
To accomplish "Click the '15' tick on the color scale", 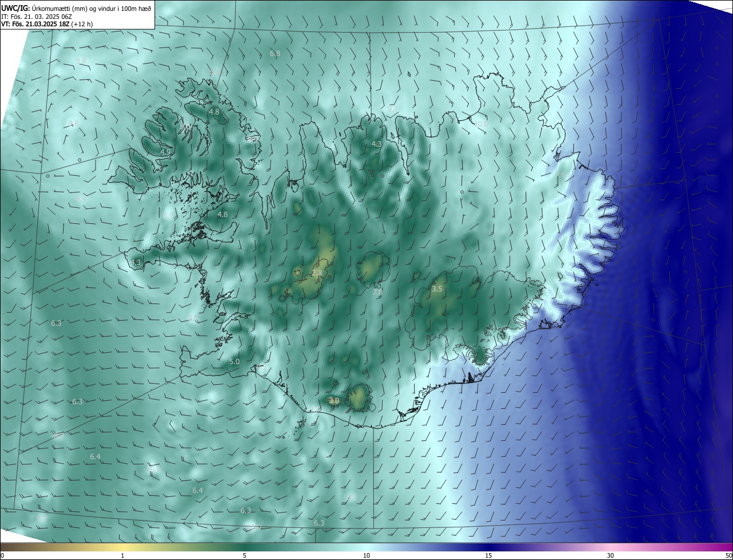I will [488, 556].
